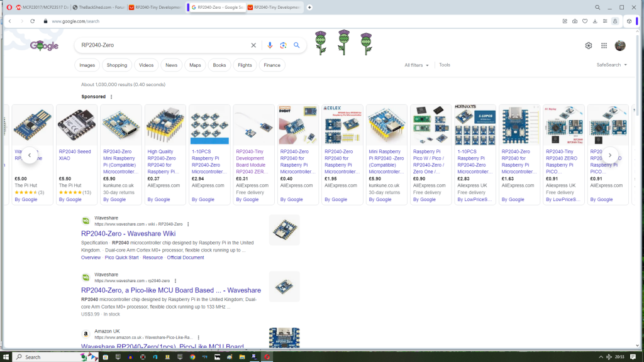
Task: Open the Sponsored section three-dot menu
Action: click(x=112, y=97)
